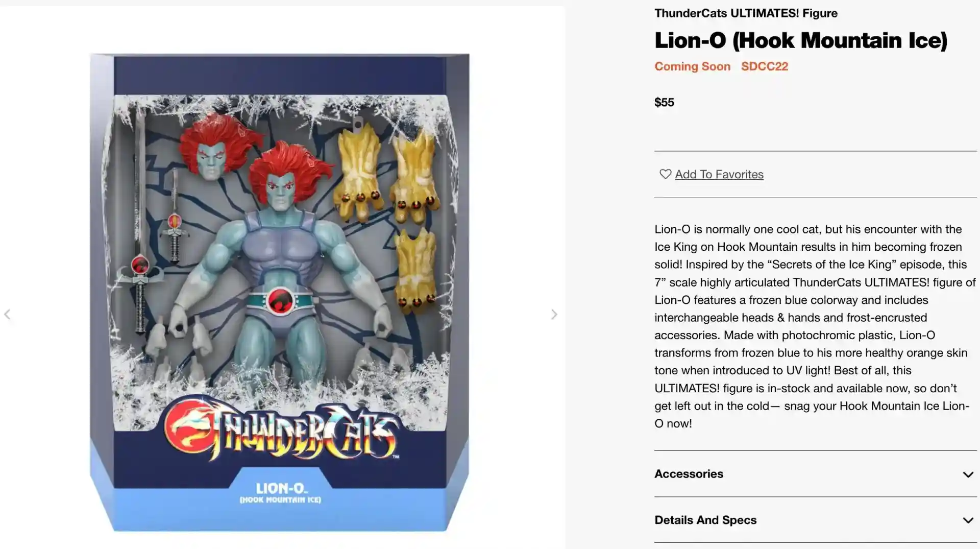Screen dimensions: 980x549
Task: Click the Lion-O packaged figure image
Action: 280,292
